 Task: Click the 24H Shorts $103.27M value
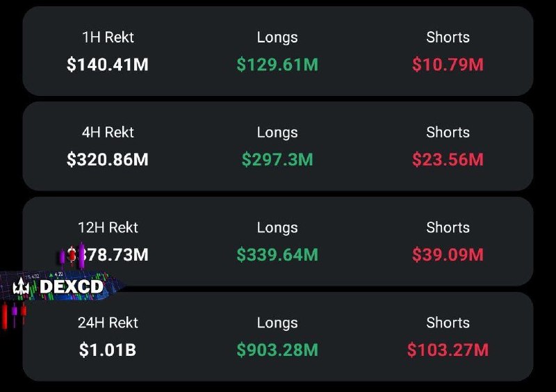[x=448, y=350]
